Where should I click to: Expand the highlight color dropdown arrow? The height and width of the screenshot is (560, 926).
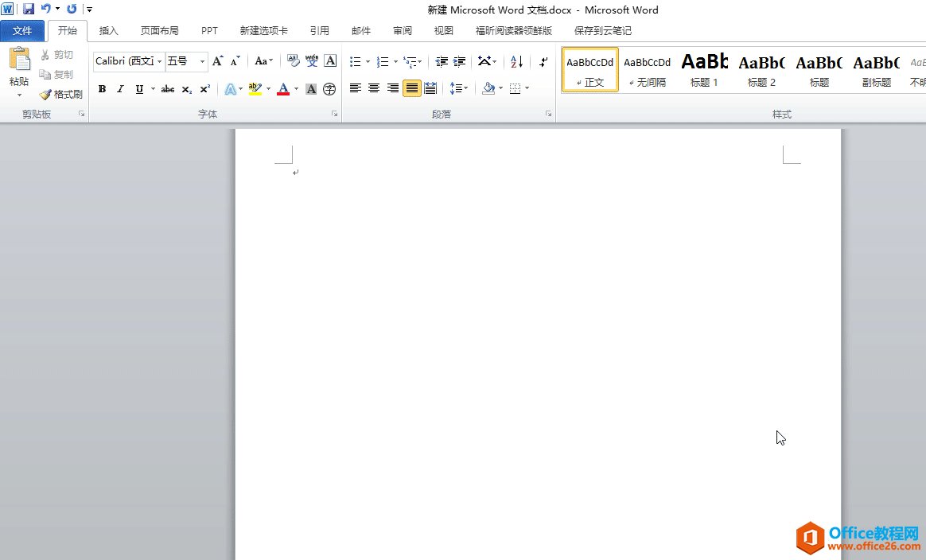269,89
